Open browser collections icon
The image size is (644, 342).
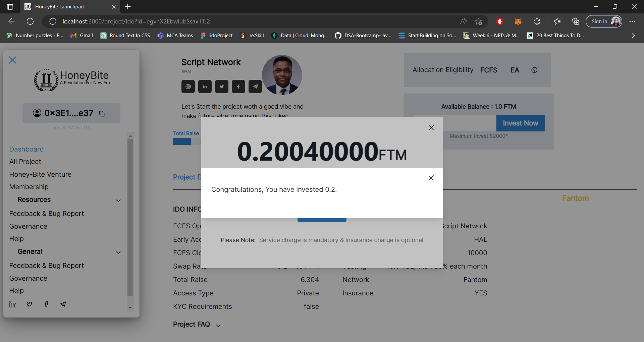[576, 21]
